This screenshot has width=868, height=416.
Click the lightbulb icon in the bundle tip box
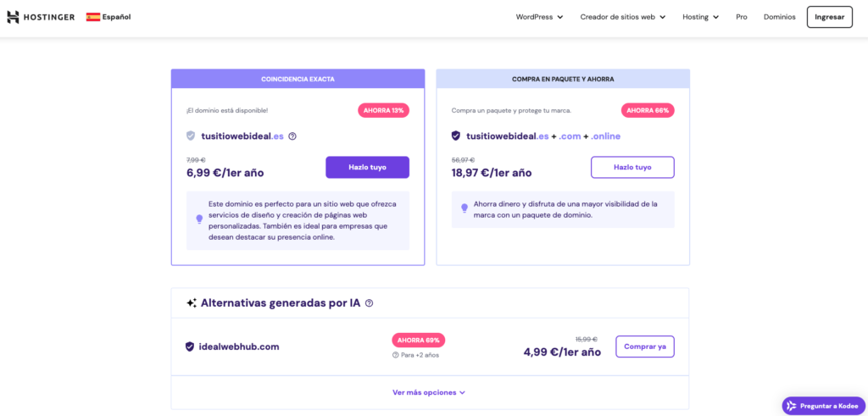point(465,208)
